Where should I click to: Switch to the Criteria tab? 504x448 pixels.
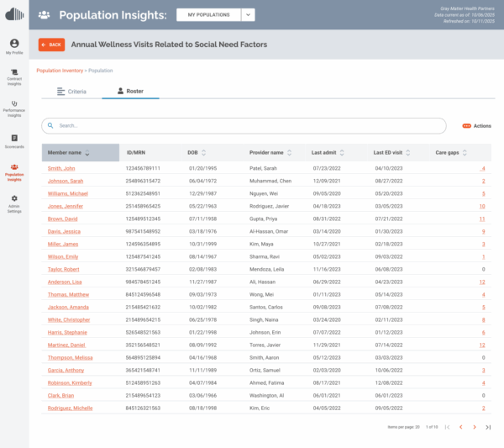(71, 92)
